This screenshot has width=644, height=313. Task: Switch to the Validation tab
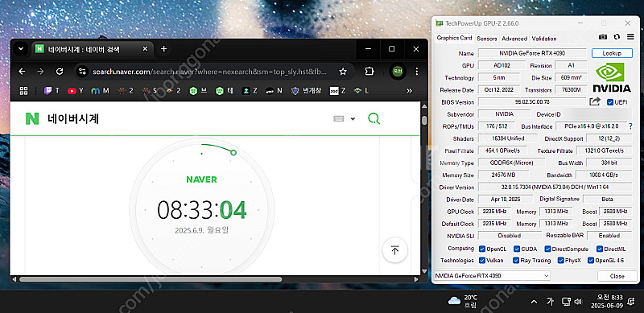click(x=544, y=39)
